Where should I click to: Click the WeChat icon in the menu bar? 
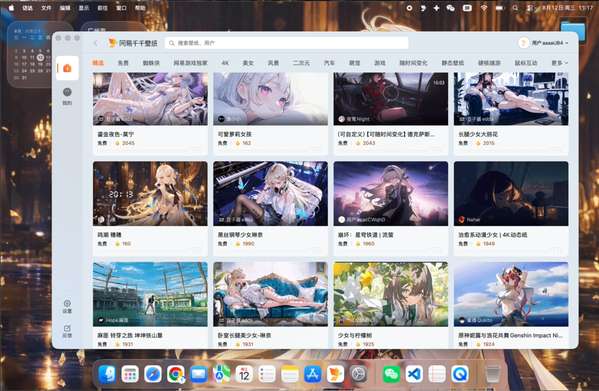coord(450,8)
